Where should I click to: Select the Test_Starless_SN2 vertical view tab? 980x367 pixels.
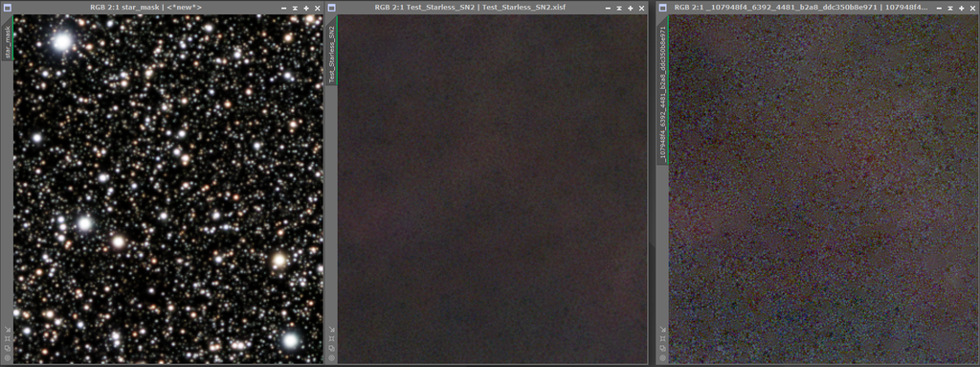click(x=331, y=56)
